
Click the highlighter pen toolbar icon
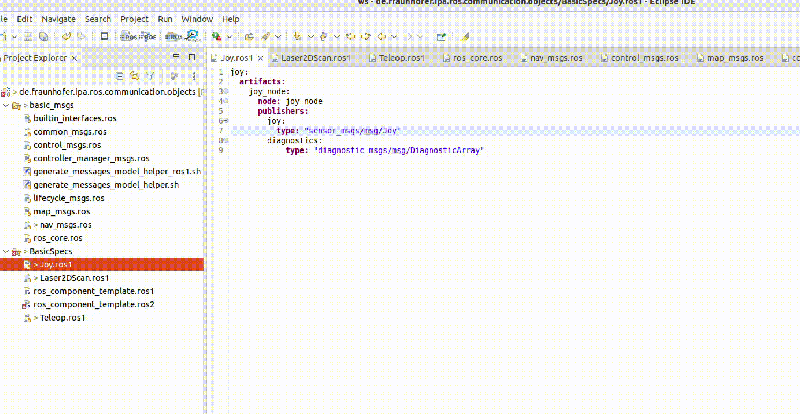[x=465, y=37]
